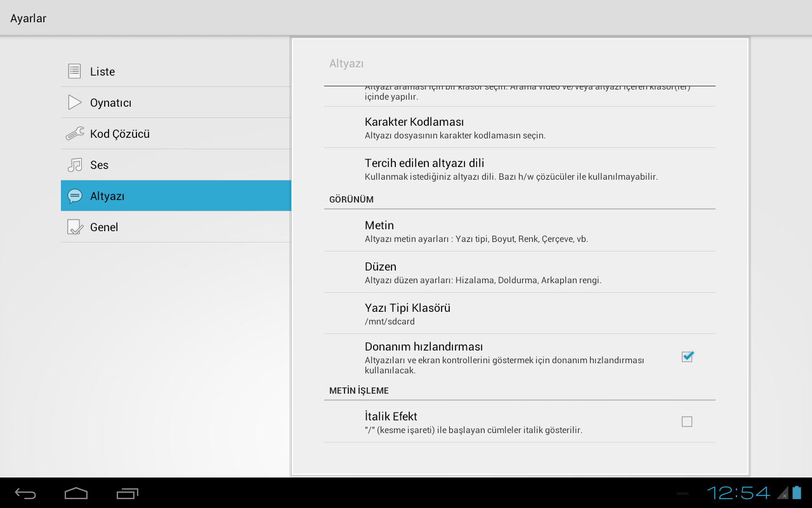Choose the Yazı Tipi Klasörü folder

pyautogui.click(x=520, y=313)
